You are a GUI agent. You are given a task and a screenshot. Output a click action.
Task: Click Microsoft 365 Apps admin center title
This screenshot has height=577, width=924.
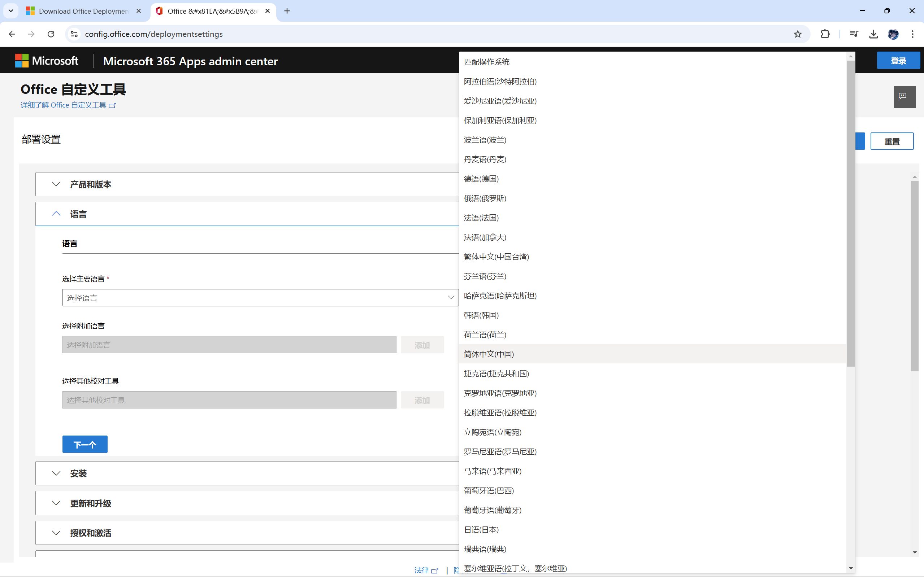tap(190, 61)
